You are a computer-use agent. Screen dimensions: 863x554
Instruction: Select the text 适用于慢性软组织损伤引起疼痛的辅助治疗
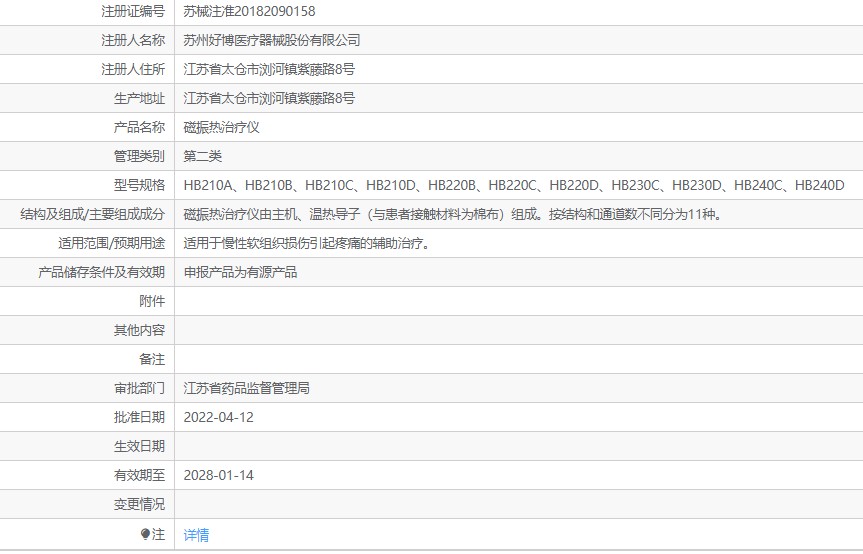pos(306,244)
